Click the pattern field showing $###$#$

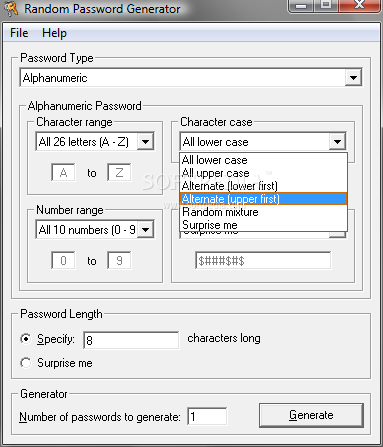[x=263, y=260]
